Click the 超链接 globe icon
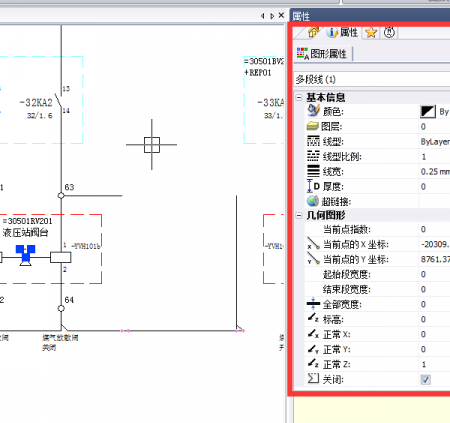The image size is (450, 423). click(x=313, y=201)
